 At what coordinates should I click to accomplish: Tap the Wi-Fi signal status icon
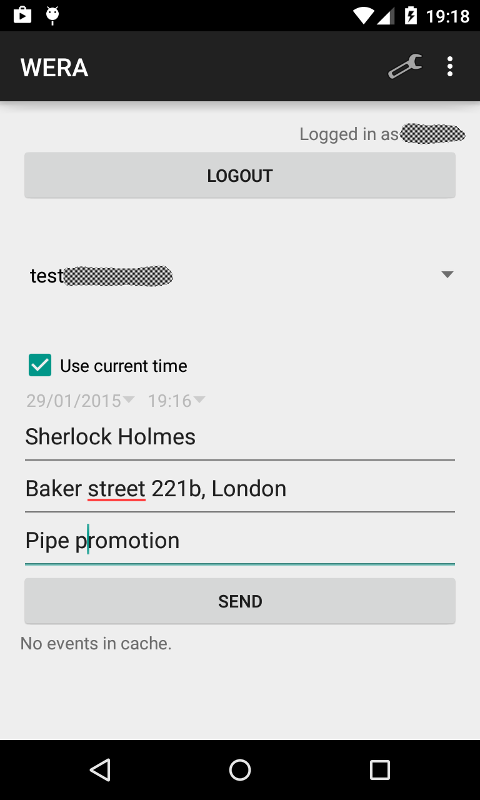pos(363,16)
